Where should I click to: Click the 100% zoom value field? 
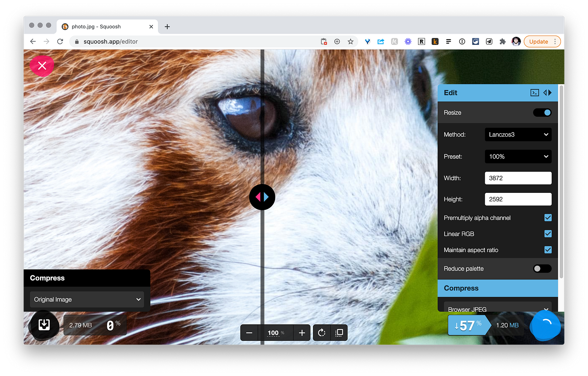(x=275, y=333)
